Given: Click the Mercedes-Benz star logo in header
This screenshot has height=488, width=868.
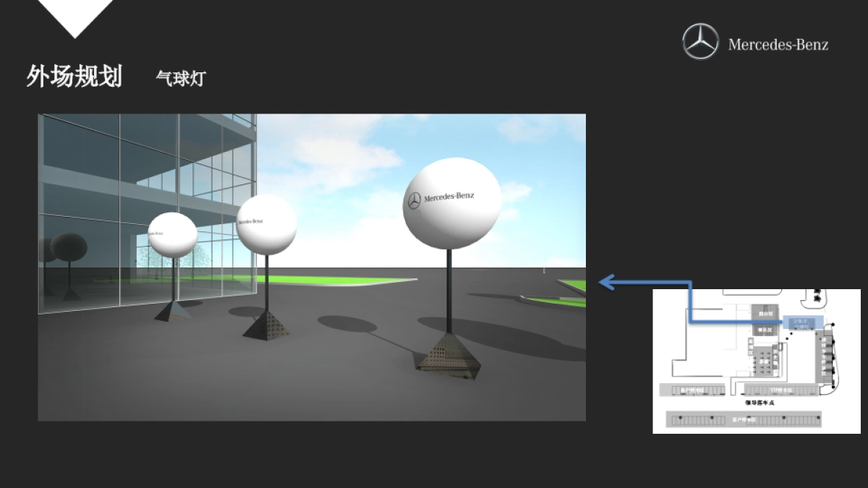Looking at the screenshot, I should [x=700, y=41].
